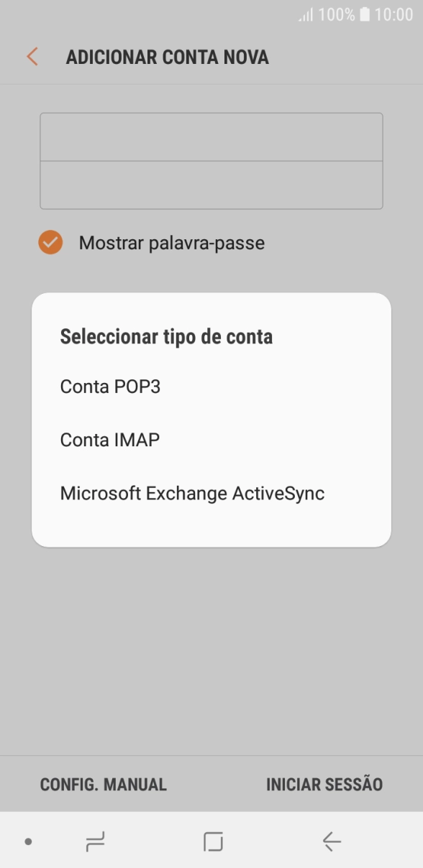Tap the password input field

click(211, 185)
